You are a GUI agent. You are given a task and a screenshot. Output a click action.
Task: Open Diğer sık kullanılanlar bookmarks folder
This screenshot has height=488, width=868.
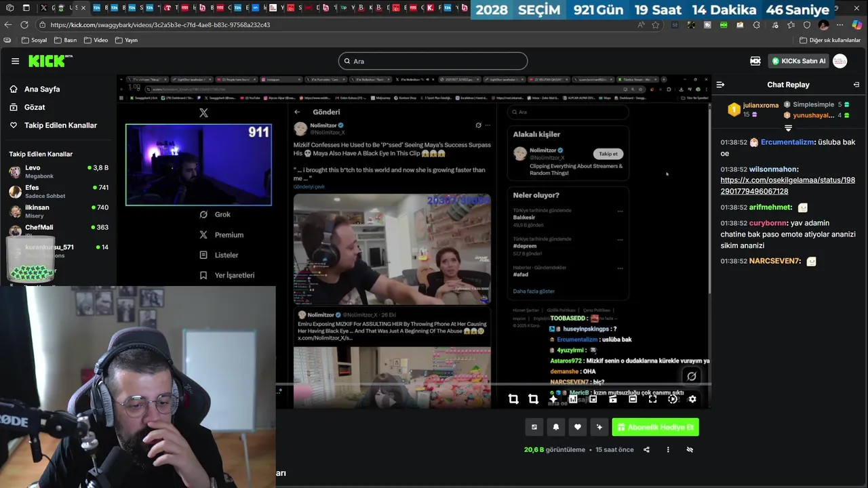pyautogui.click(x=829, y=40)
